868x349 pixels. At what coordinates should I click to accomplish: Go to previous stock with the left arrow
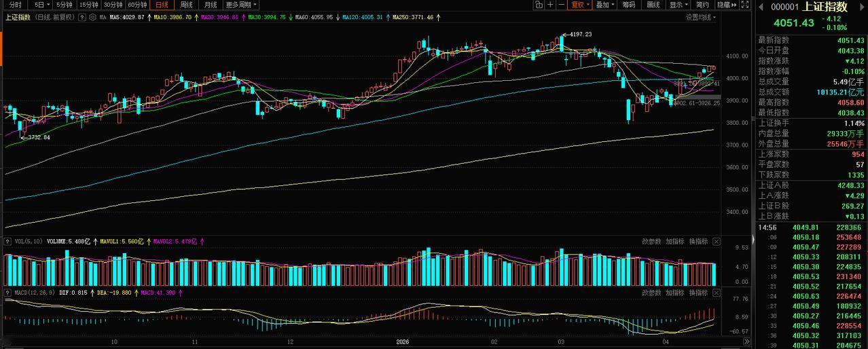pyautogui.click(x=761, y=7)
